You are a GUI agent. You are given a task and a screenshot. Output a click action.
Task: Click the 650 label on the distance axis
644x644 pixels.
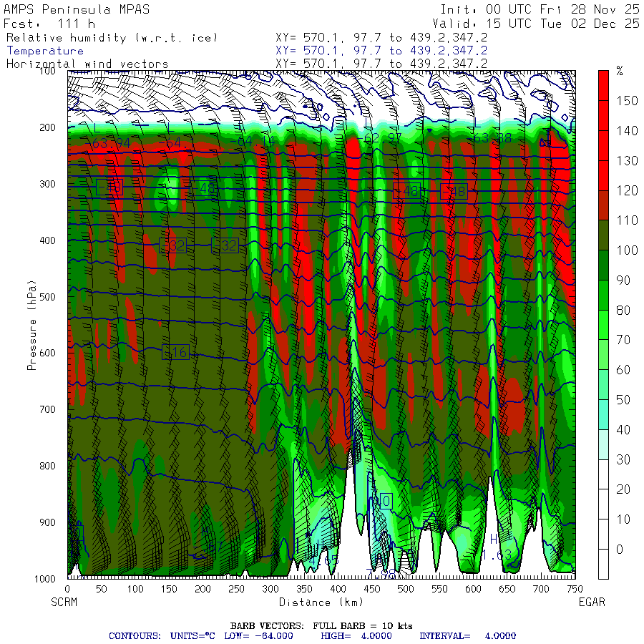(507, 589)
